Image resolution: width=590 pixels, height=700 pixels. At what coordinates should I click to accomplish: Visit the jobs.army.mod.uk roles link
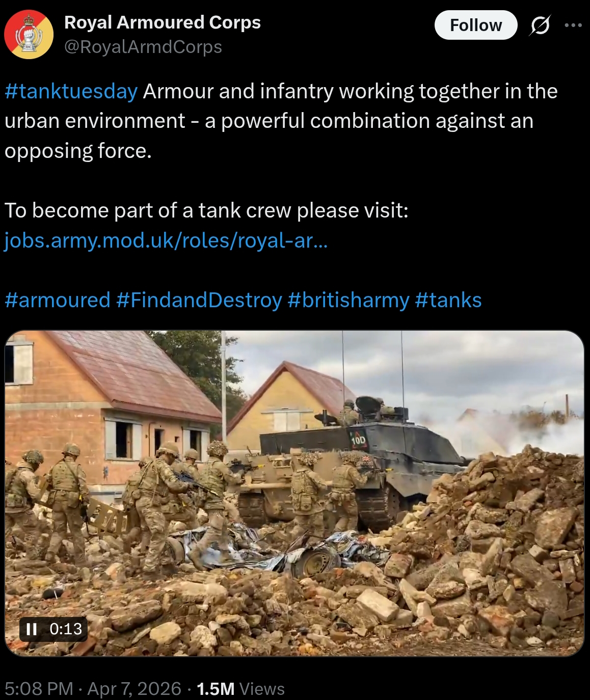(166, 240)
